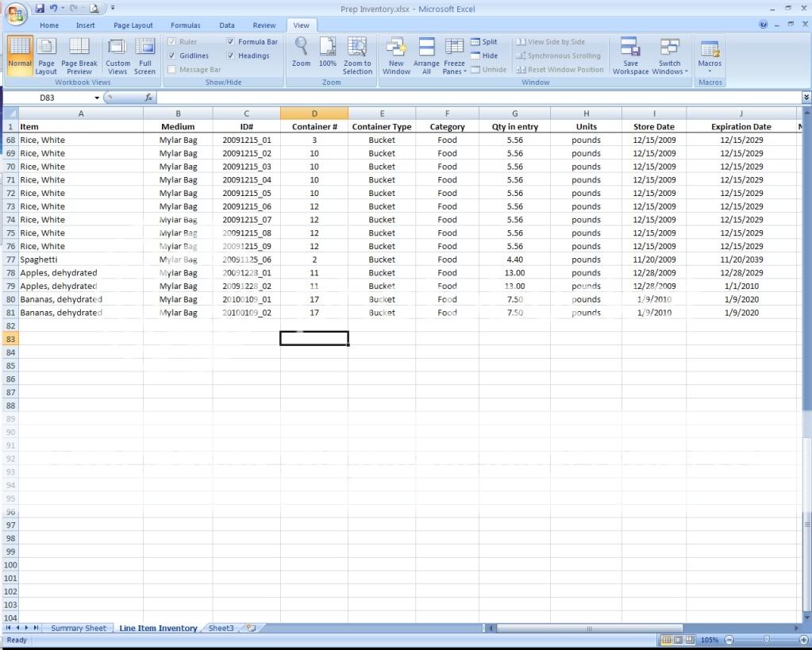Open Macros dropdown
The image size is (812, 650).
pyautogui.click(x=710, y=56)
